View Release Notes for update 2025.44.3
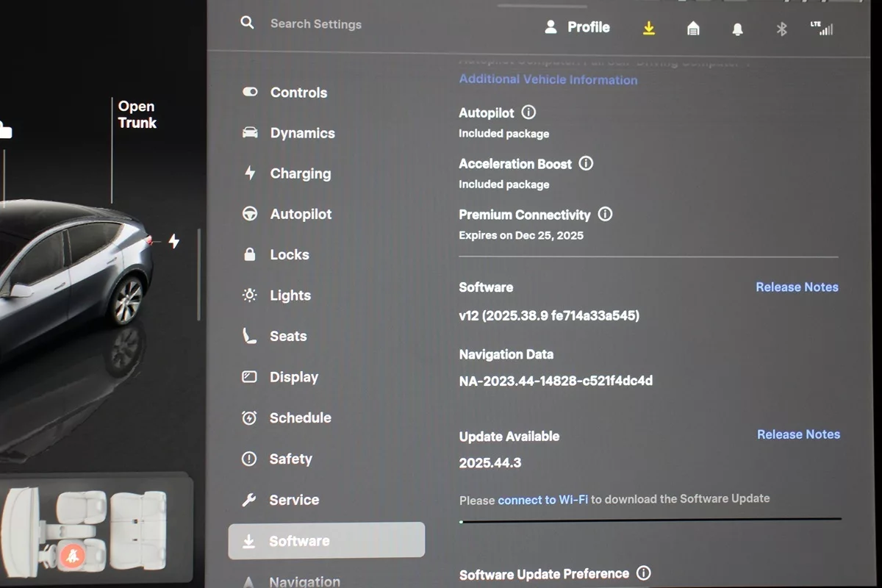This screenshot has height=588, width=882. pos(798,434)
